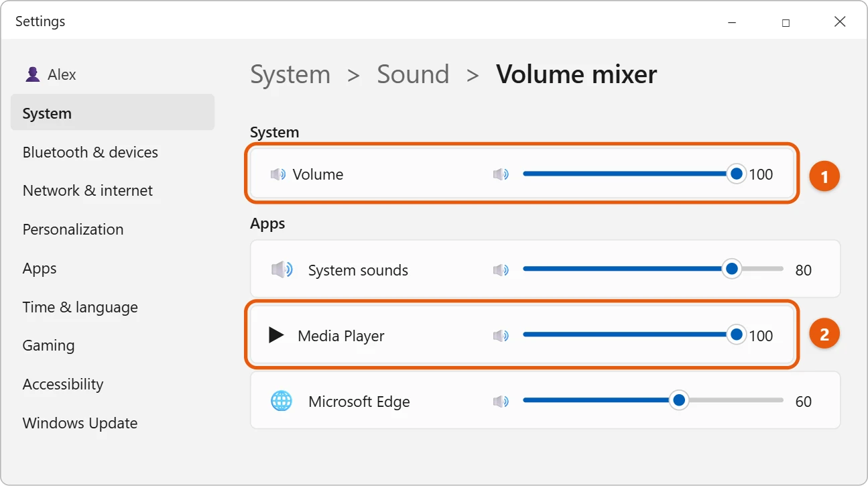The height and width of the screenshot is (486, 868).
Task: Return to Sound via the breadcrumb
Action: (x=413, y=74)
